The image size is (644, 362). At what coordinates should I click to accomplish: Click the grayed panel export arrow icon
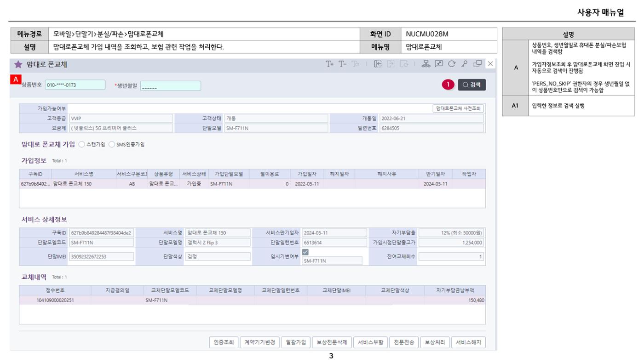(391, 64)
